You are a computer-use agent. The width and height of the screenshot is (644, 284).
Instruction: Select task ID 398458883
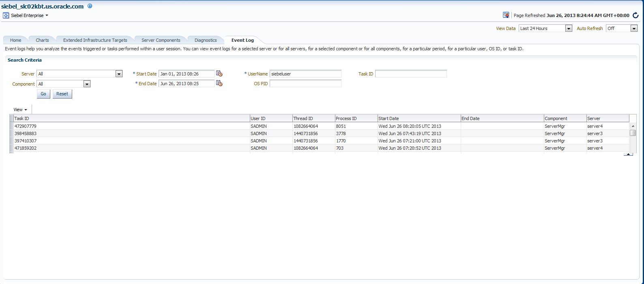(25, 133)
